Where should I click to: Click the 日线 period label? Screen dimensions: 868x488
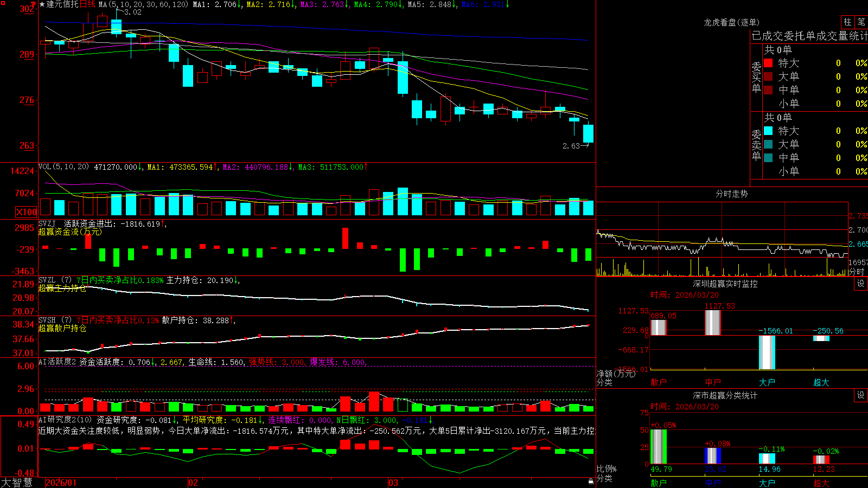coord(87,4)
